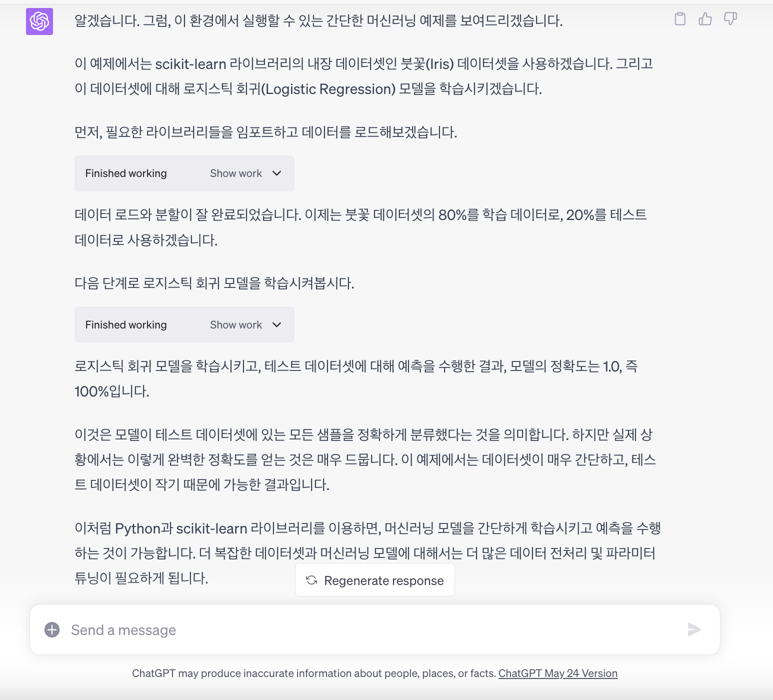This screenshot has width=773, height=700.
Task: Click the Regenerate response button text
Action: click(x=384, y=580)
